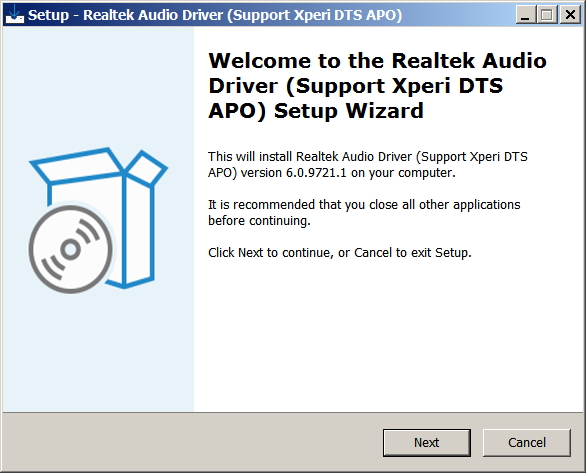The image size is (586, 473).
Task: Click the blank white area under text
Action: [x=389, y=336]
